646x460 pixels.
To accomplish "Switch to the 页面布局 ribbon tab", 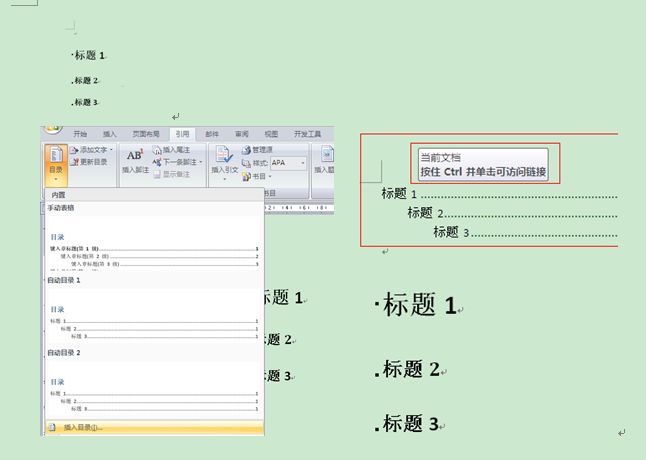I will [x=145, y=134].
